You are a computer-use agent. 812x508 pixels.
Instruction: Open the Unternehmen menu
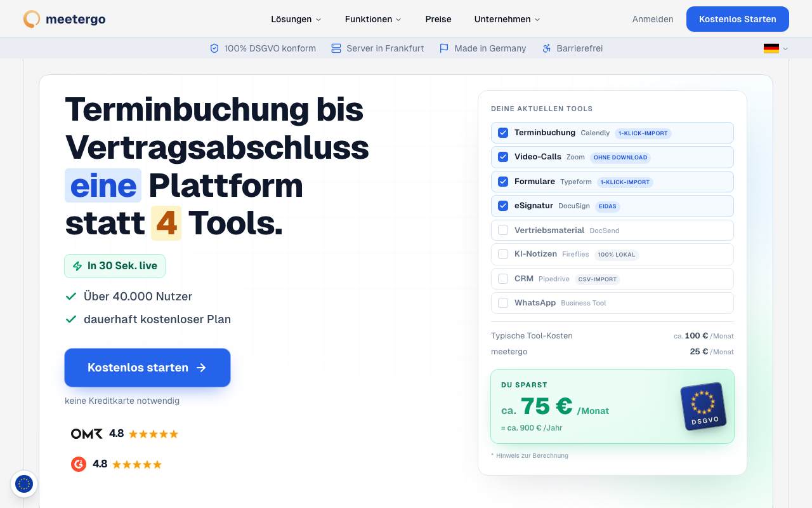click(x=507, y=19)
